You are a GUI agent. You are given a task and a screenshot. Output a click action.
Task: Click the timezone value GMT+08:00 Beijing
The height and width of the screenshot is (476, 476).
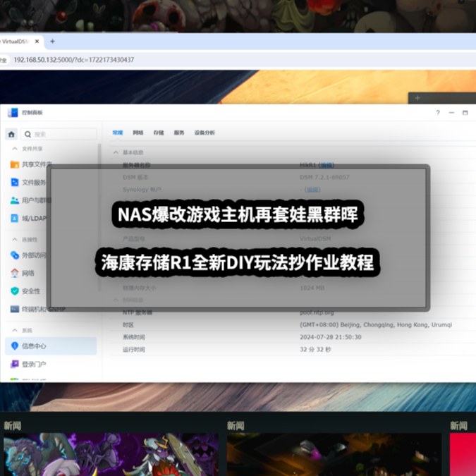[x=376, y=325]
